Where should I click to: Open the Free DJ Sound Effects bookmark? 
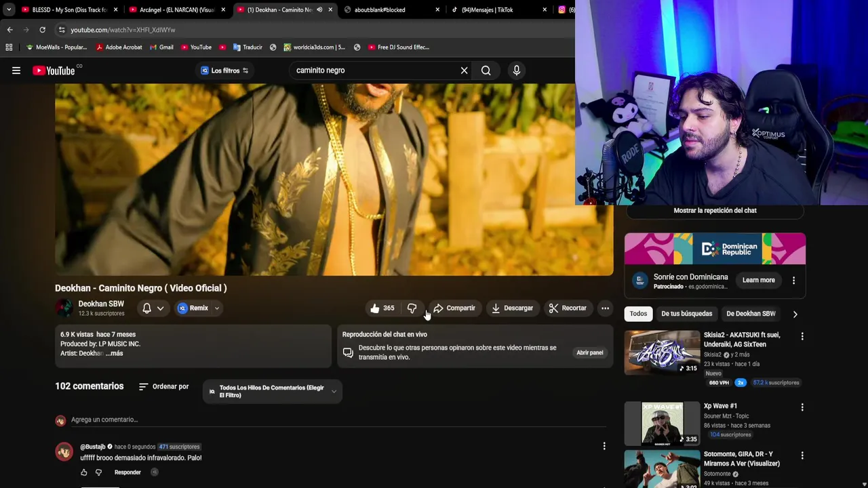click(399, 47)
